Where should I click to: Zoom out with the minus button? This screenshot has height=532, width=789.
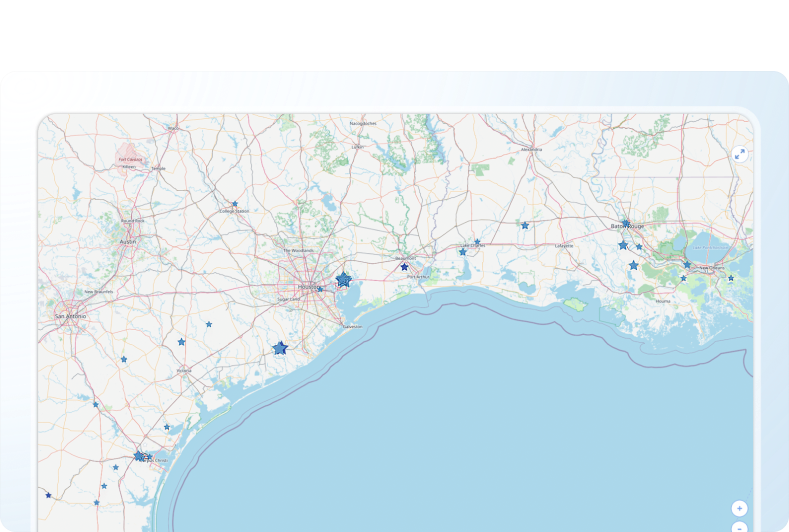pos(739,527)
